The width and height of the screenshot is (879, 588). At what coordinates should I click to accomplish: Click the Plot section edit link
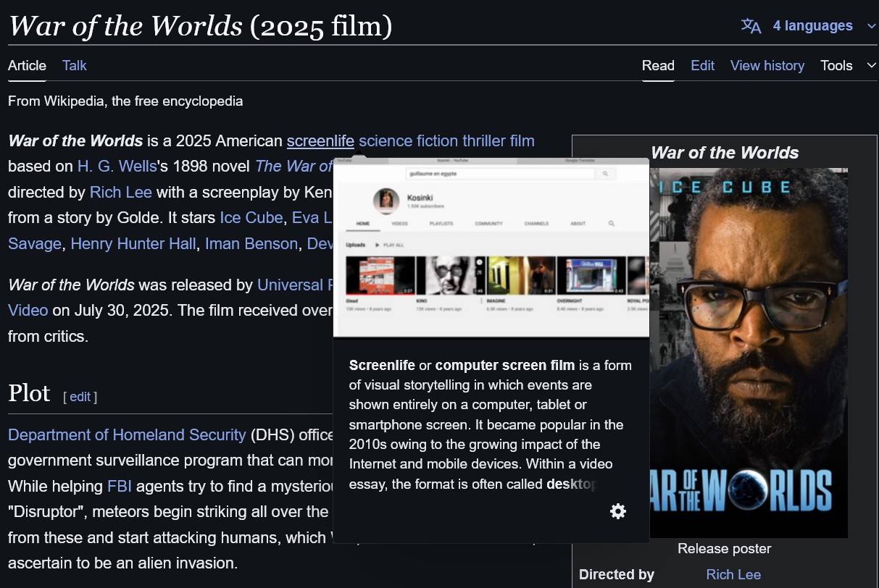point(80,397)
